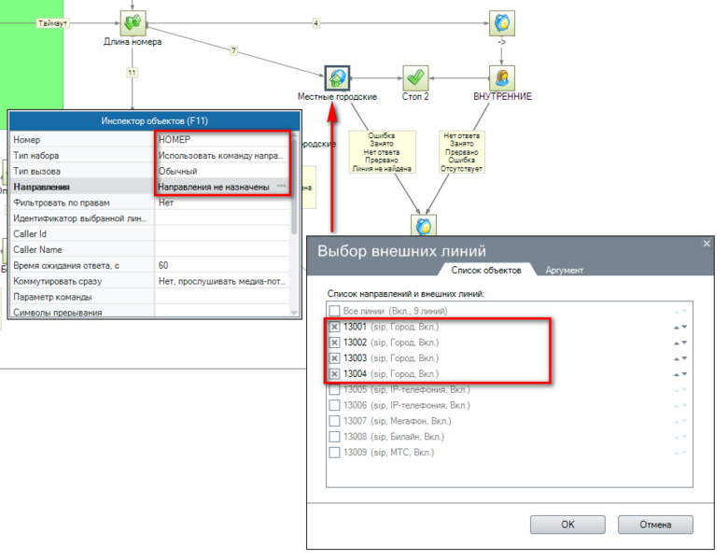Viewport: 728px width, 560px height.
Task: Click the Параметр команды value field
Action: [x=222, y=297]
